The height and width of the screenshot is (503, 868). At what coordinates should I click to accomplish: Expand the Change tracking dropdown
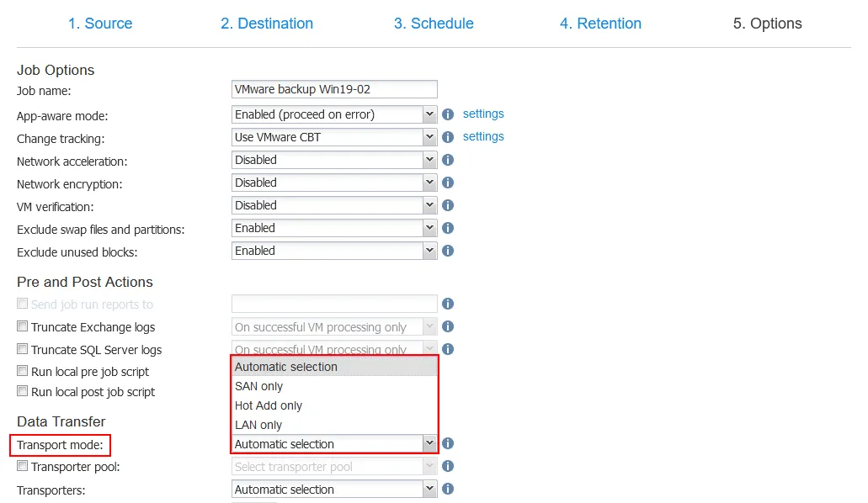pos(334,137)
